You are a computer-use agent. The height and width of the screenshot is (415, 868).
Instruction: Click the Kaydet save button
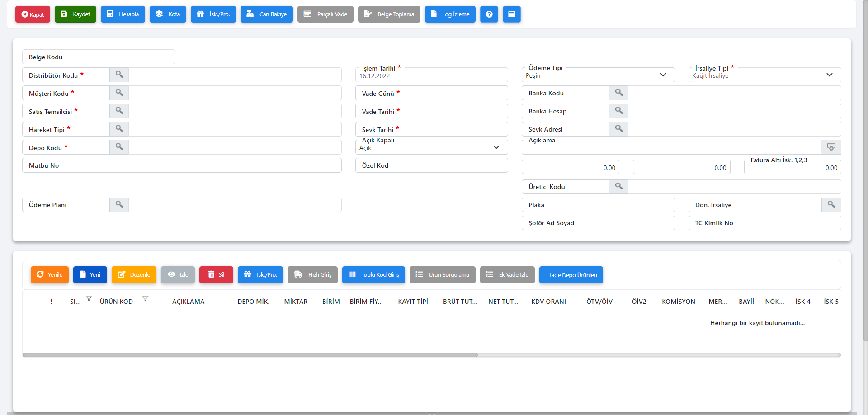click(x=75, y=14)
